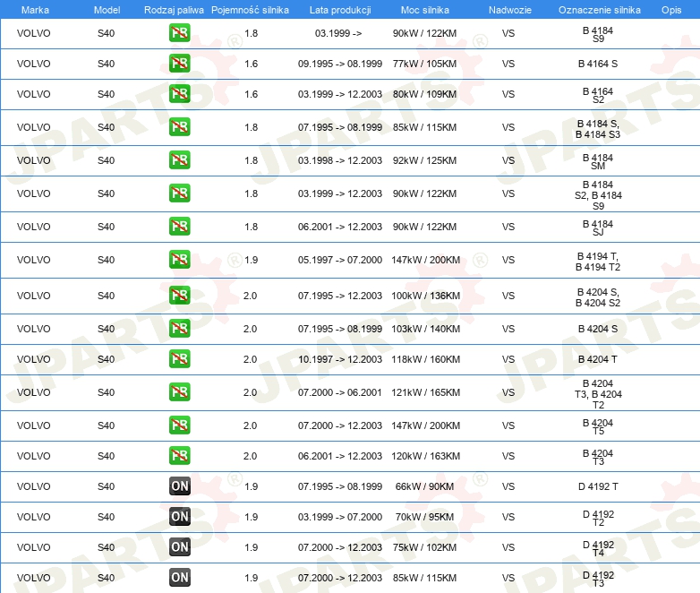The image size is (700, 593).
Task: Click S40 in the D 4192 T row
Action: click(x=107, y=486)
